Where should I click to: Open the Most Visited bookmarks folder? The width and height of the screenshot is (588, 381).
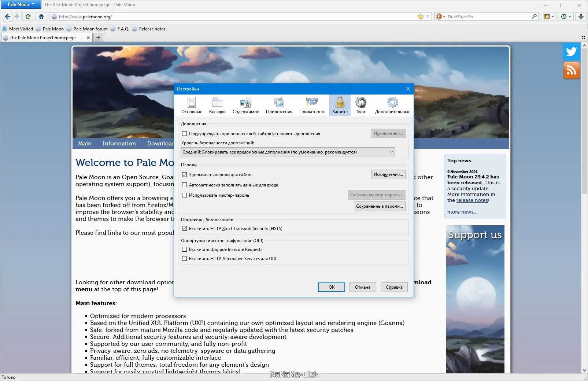(x=17, y=29)
